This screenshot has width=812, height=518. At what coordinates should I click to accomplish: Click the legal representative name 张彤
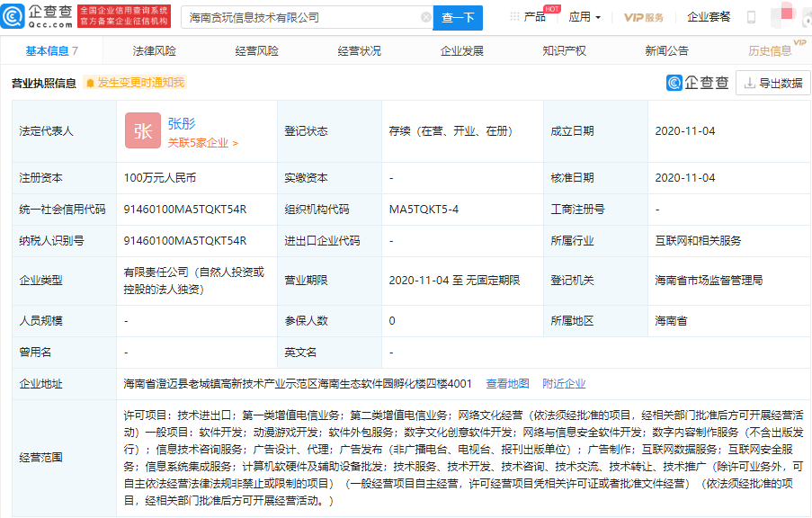(181, 123)
